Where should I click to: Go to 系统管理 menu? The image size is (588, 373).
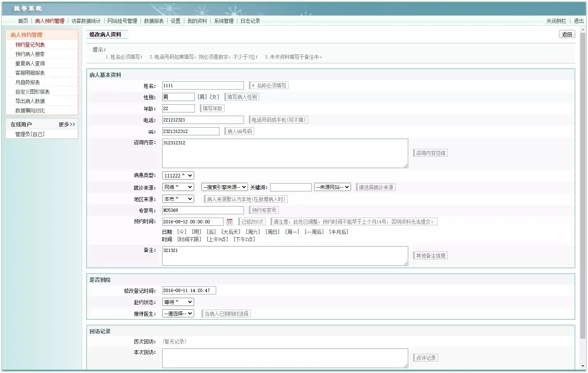tap(224, 21)
